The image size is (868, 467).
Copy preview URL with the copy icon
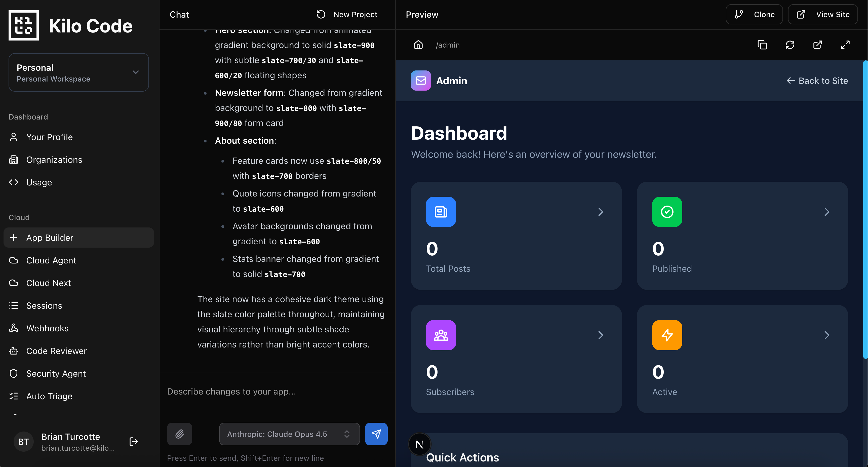click(x=762, y=45)
